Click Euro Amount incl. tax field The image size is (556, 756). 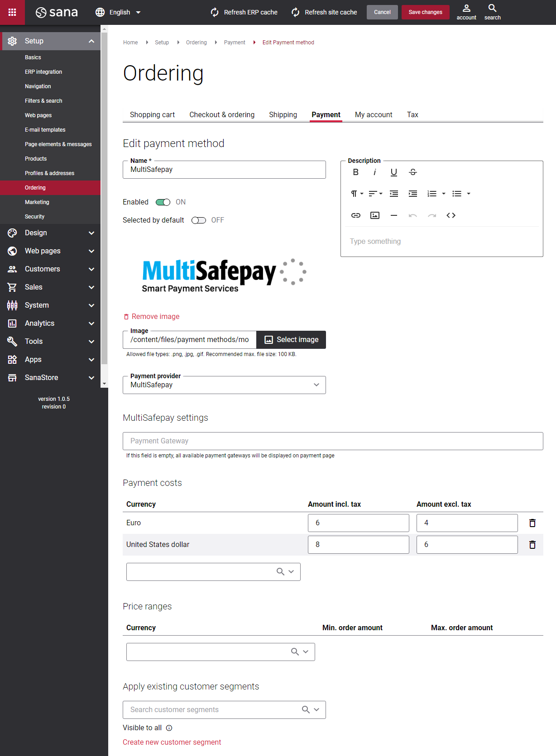click(359, 523)
